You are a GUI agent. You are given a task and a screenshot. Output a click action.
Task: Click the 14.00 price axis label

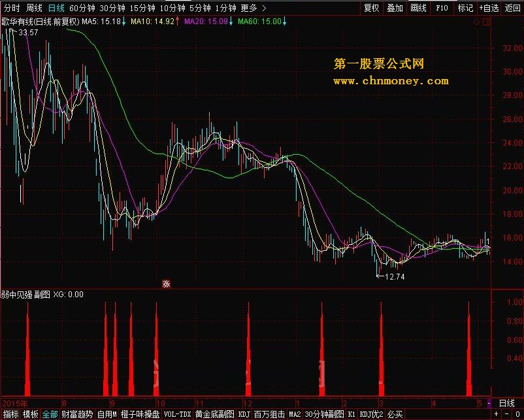coord(512,261)
